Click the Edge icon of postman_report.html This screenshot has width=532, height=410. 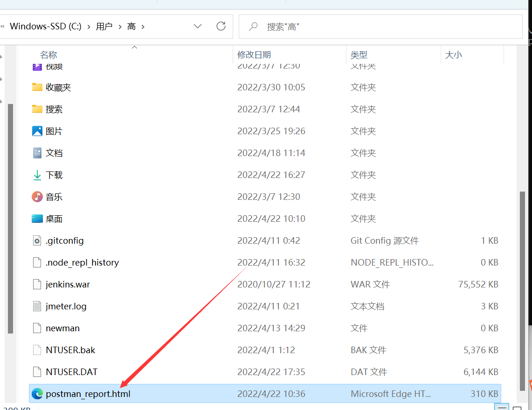37,394
